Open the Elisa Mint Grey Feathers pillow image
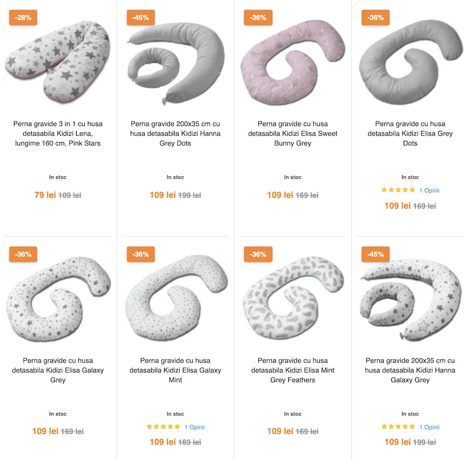 [x=293, y=298]
